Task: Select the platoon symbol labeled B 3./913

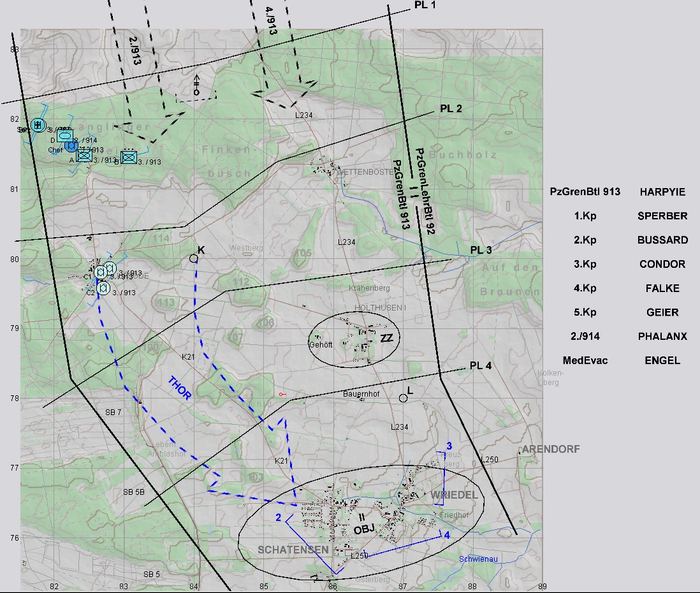Action: 129,157
